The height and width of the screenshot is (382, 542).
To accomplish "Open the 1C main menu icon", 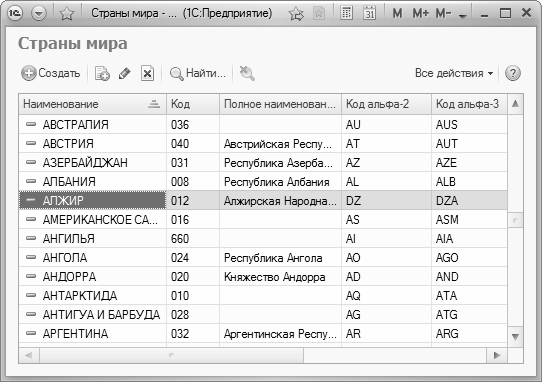I will (x=15, y=13).
